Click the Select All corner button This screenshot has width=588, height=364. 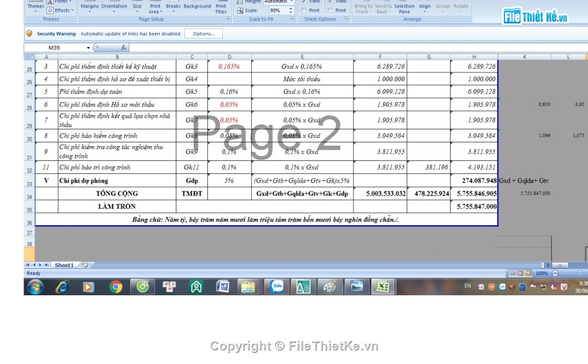[29, 57]
